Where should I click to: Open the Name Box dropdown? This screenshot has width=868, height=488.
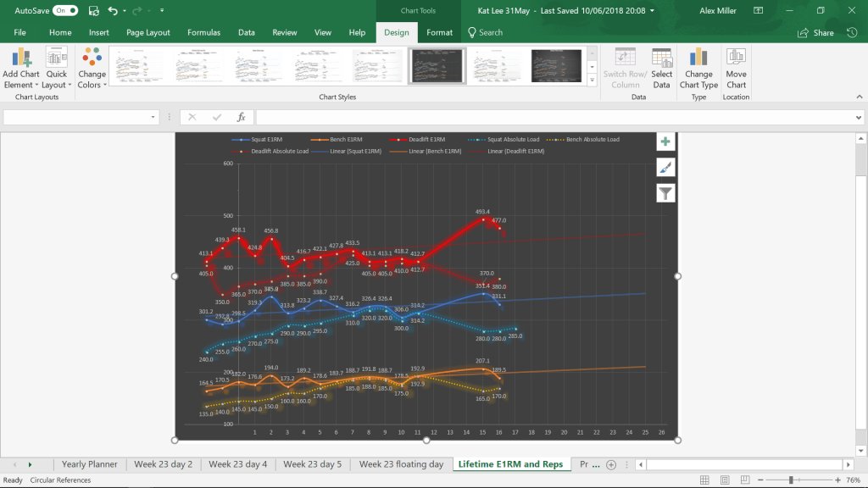click(153, 117)
